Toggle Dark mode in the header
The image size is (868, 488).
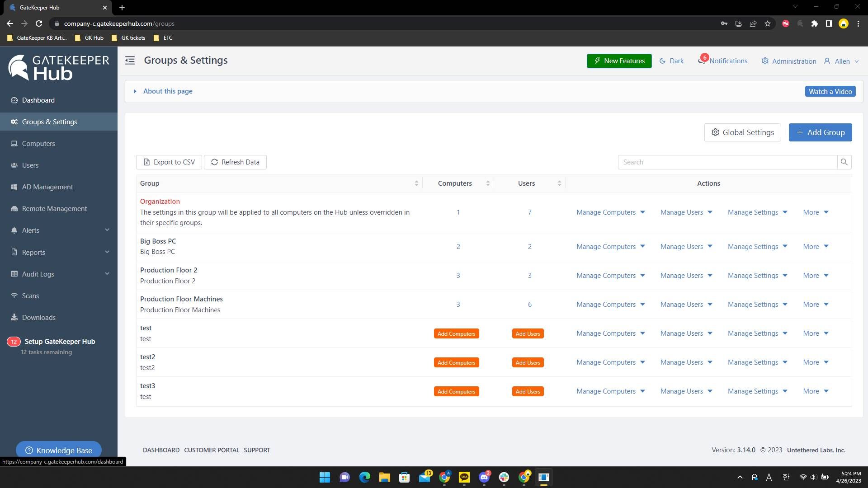tap(671, 61)
